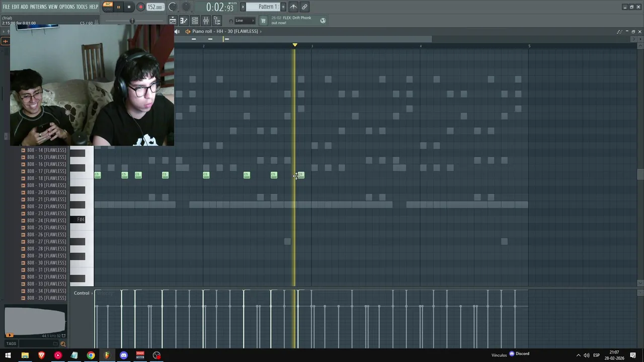Click the TAGS field in browser
The width and height of the screenshot is (644, 362).
[x=11, y=344]
